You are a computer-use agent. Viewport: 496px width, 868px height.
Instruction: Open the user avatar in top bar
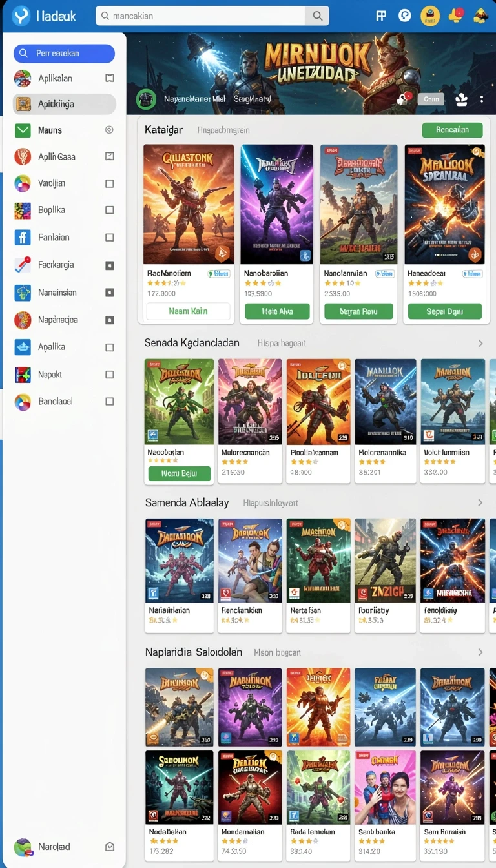tap(430, 15)
